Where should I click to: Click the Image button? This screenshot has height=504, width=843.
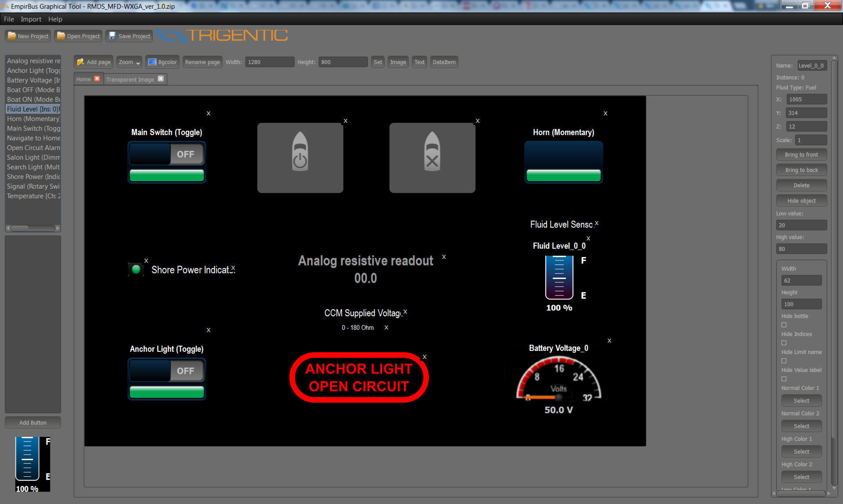pos(398,62)
